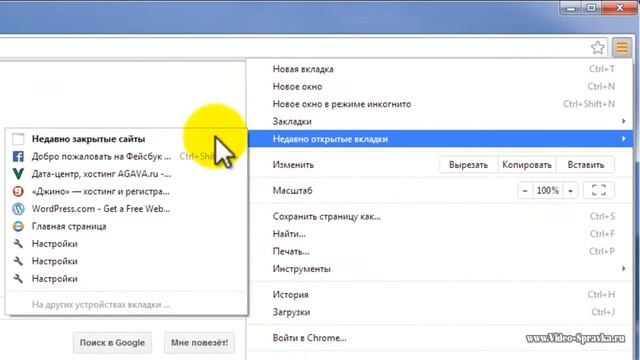Click the Вырезать button

[469, 165]
